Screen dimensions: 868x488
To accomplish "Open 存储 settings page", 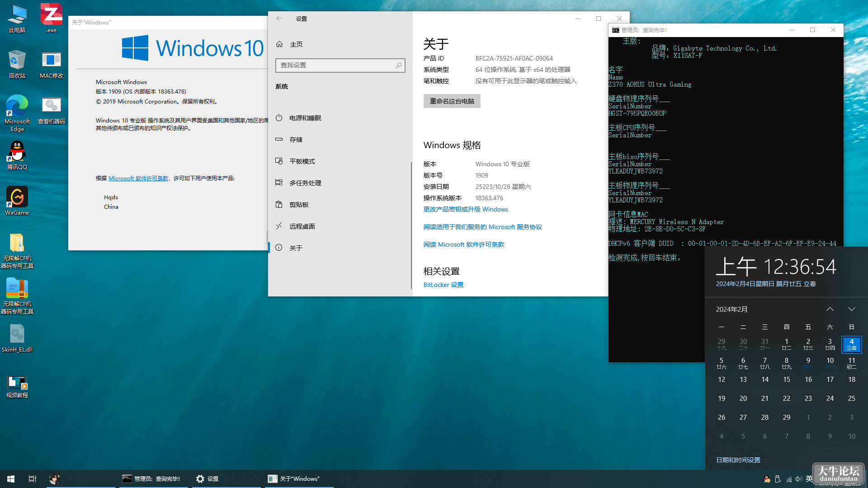I will pos(340,140).
